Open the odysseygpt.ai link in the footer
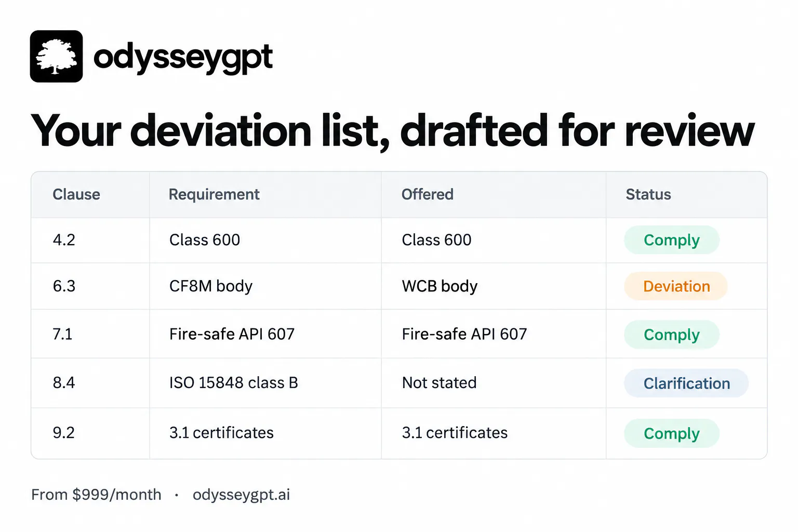Screen dimensions: 798x532 pos(241,495)
